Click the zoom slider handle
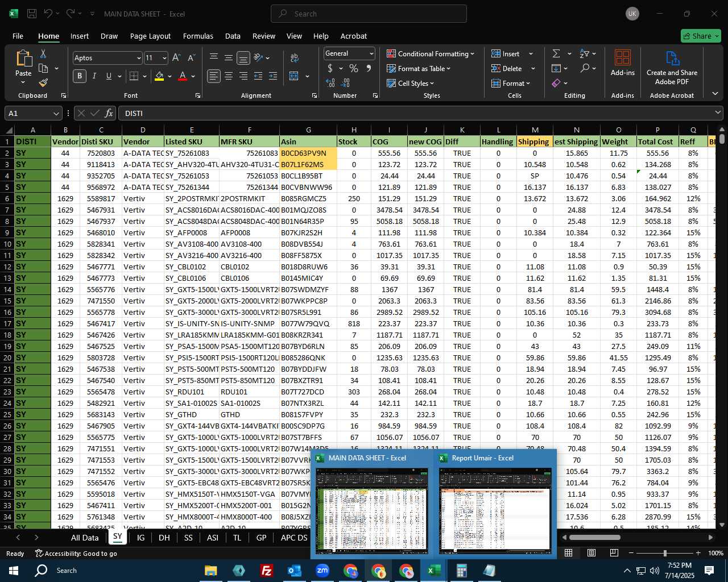728x582 pixels. pos(665,553)
